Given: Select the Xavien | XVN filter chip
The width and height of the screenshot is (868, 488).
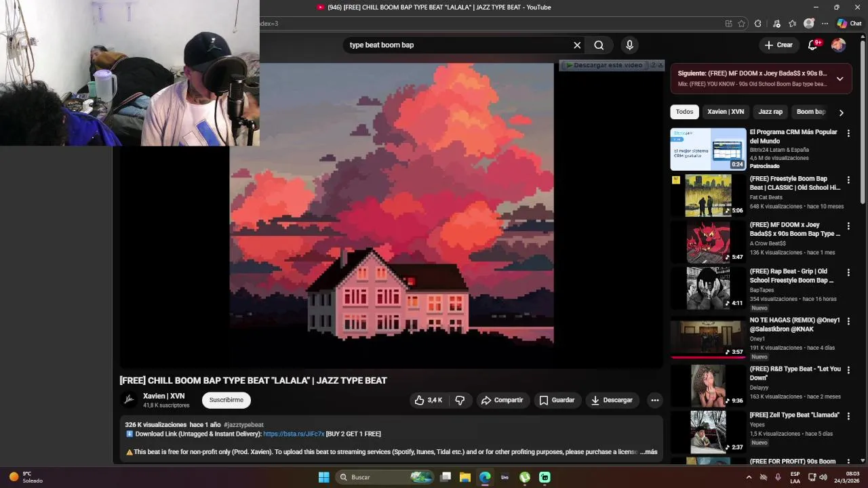Looking at the screenshot, I should [726, 112].
